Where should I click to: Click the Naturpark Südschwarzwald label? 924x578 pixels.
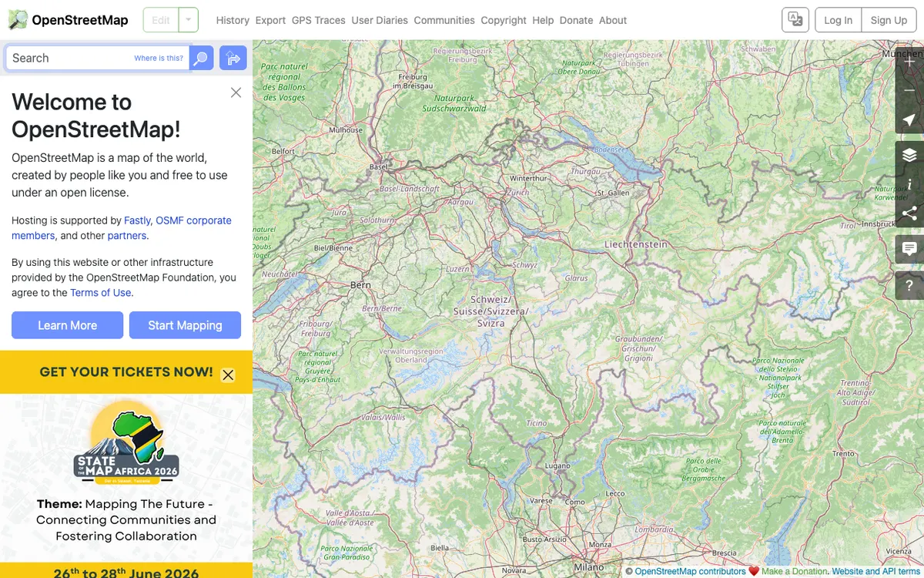tap(454, 103)
